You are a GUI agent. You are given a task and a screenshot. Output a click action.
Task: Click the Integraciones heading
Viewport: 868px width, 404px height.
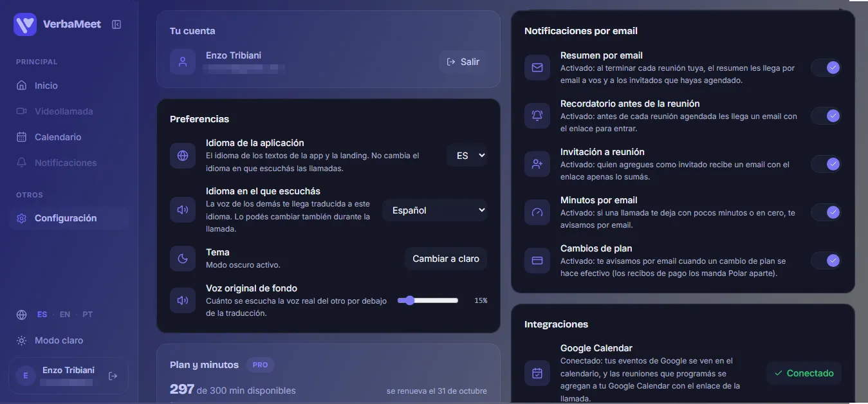[x=557, y=324]
